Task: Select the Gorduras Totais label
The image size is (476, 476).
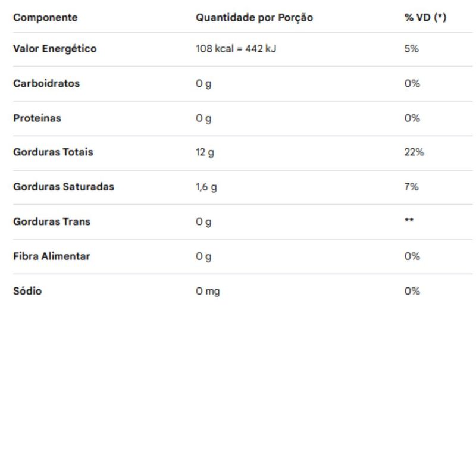Action: click(53, 152)
